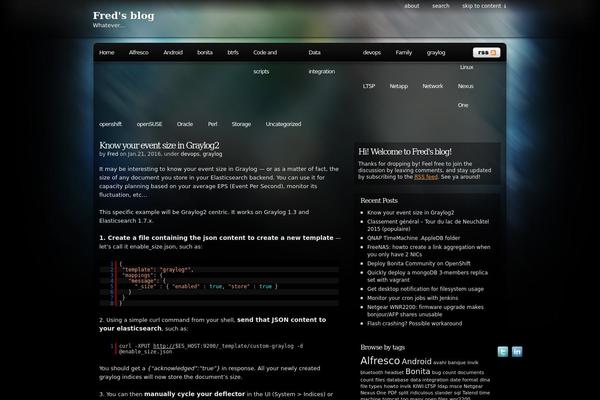Open recent post Know your event size in Graylog2
This screenshot has width=600, height=400.
click(x=411, y=212)
